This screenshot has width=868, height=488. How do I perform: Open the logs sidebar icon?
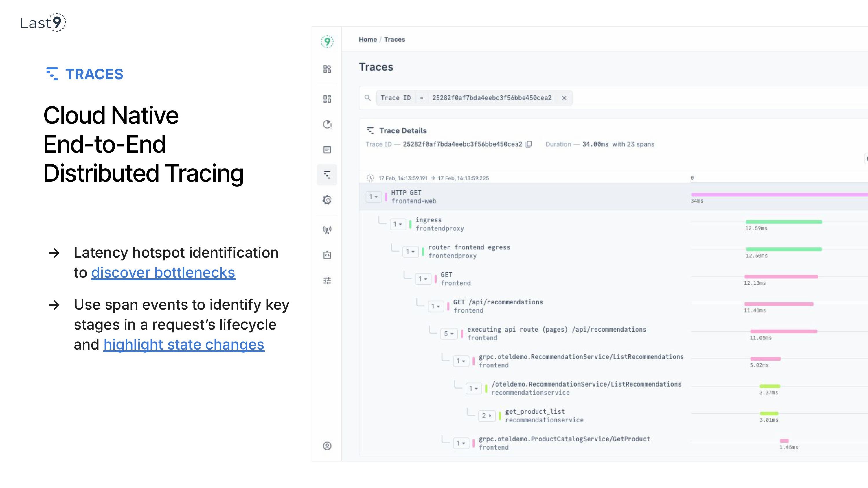[x=327, y=149]
